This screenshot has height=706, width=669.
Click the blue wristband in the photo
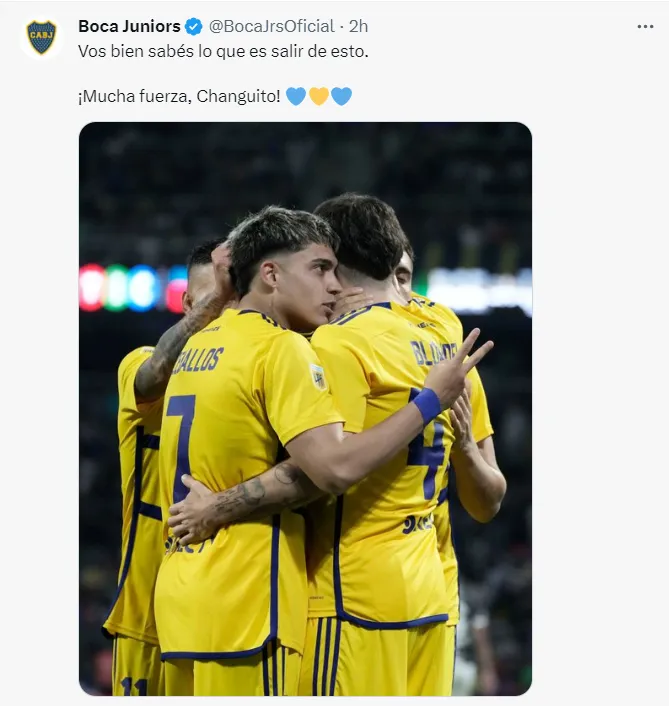click(x=427, y=406)
